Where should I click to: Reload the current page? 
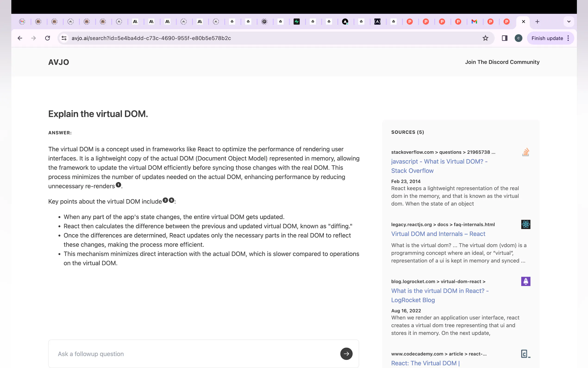(x=48, y=38)
